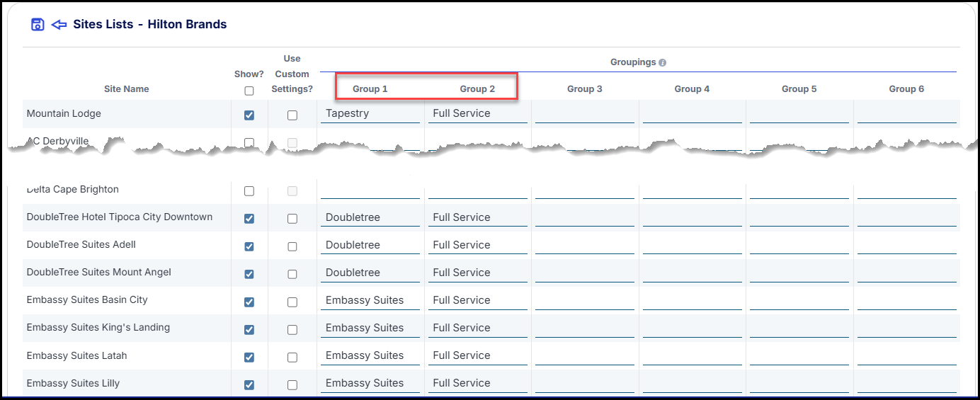Enable custom settings for Embassy Suites Latah
Image resolution: width=980 pixels, height=400 pixels.
point(292,358)
